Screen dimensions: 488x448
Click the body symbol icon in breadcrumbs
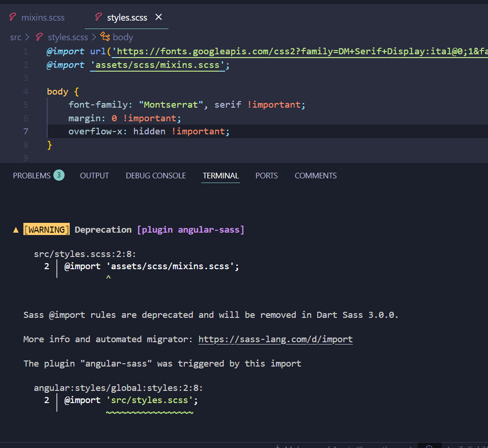click(x=105, y=37)
